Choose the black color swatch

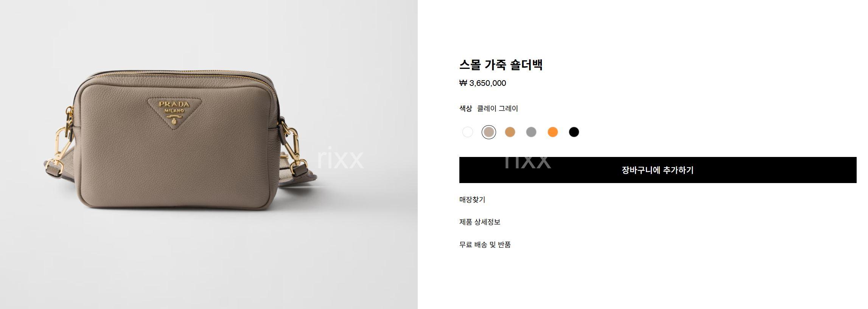[x=574, y=132]
